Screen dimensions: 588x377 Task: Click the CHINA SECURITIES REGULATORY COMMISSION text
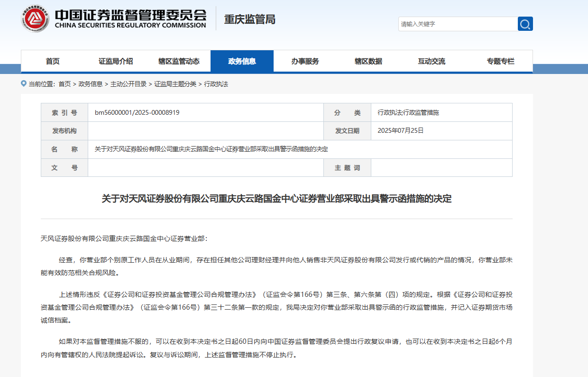click(131, 25)
